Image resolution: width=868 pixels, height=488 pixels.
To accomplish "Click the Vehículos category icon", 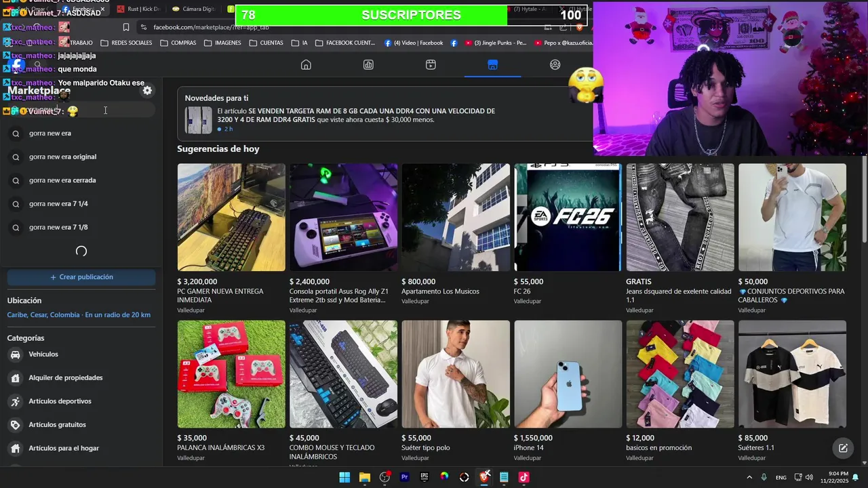I will click(16, 354).
